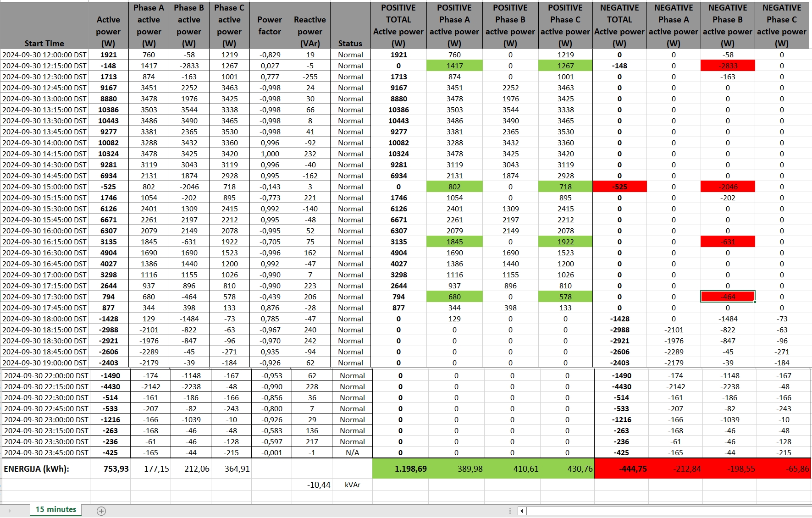Select total energy cell 753,93
Viewport: 812px width, 518px height.
click(x=110, y=468)
